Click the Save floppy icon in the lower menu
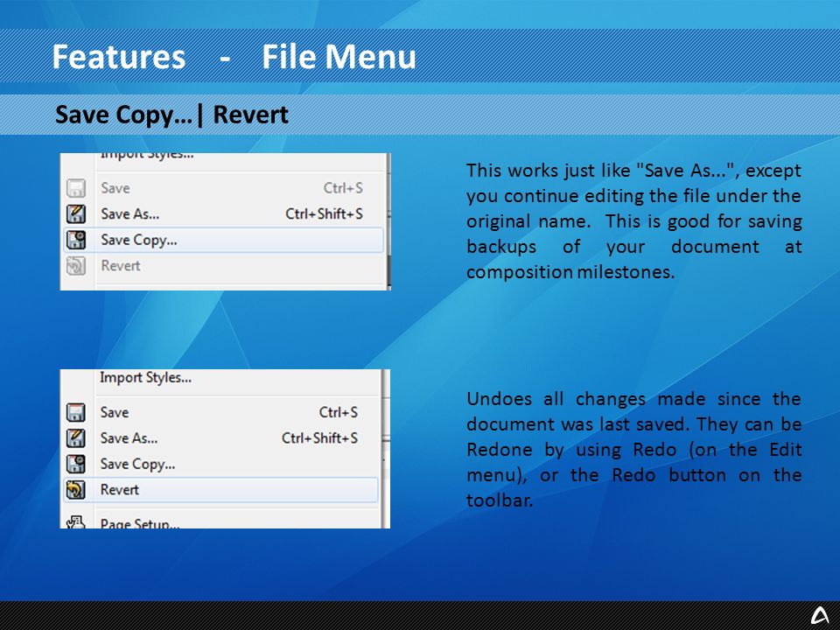 coord(75,412)
